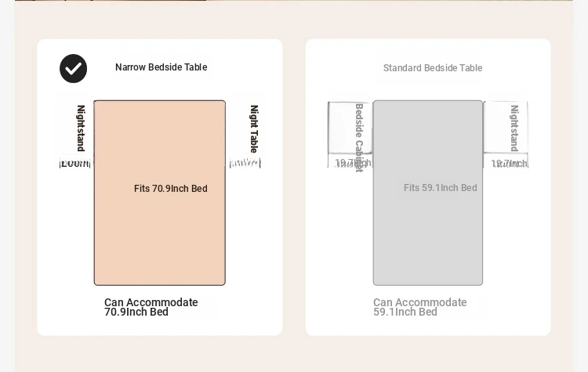Click 'Can Accommodate 70.9Inch Bed' caption
This screenshot has height=372, width=588.
tap(151, 307)
